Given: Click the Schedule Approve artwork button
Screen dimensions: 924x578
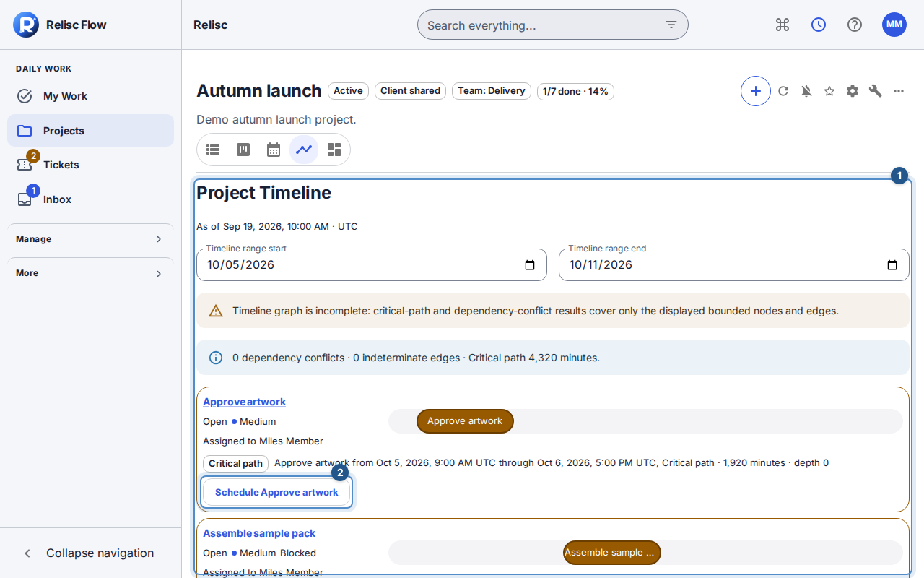Looking at the screenshot, I should tap(276, 492).
